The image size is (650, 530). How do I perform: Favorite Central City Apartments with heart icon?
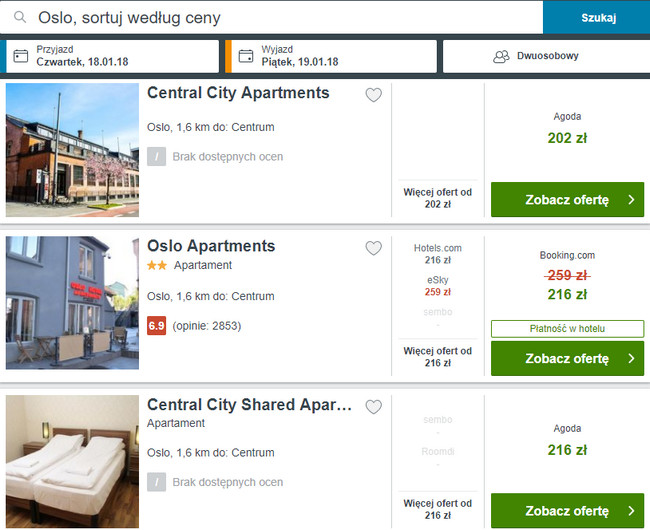(x=374, y=95)
